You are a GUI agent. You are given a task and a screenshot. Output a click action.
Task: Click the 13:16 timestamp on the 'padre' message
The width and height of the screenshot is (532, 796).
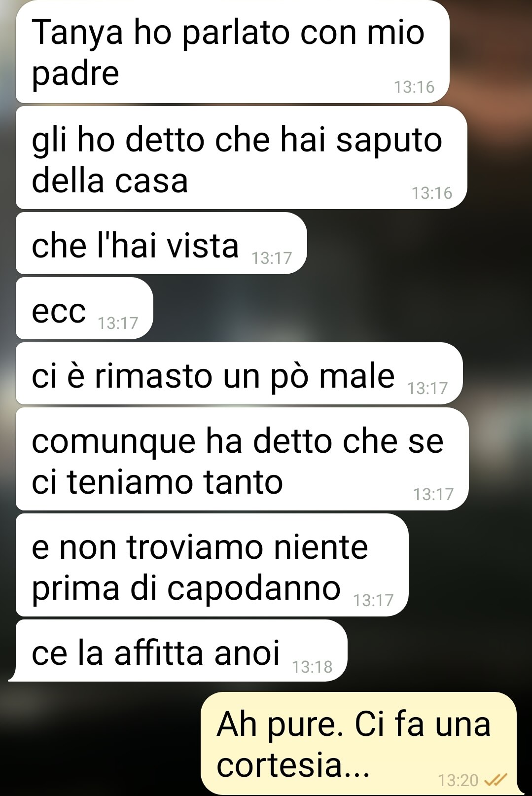click(414, 87)
